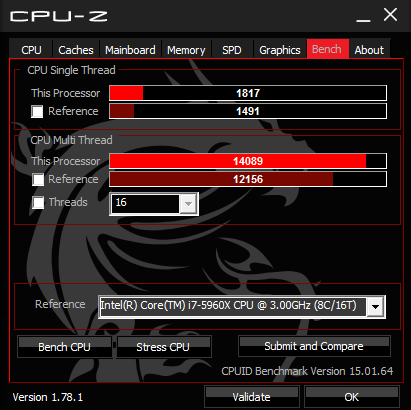411x410 pixels.
Task: Enable Single Thread Reference checkbox
Action: pos(37,111)
